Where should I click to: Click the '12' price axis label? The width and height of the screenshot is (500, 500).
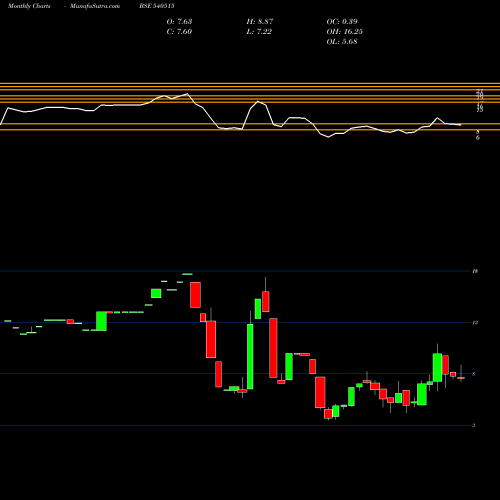click(475, 323)
